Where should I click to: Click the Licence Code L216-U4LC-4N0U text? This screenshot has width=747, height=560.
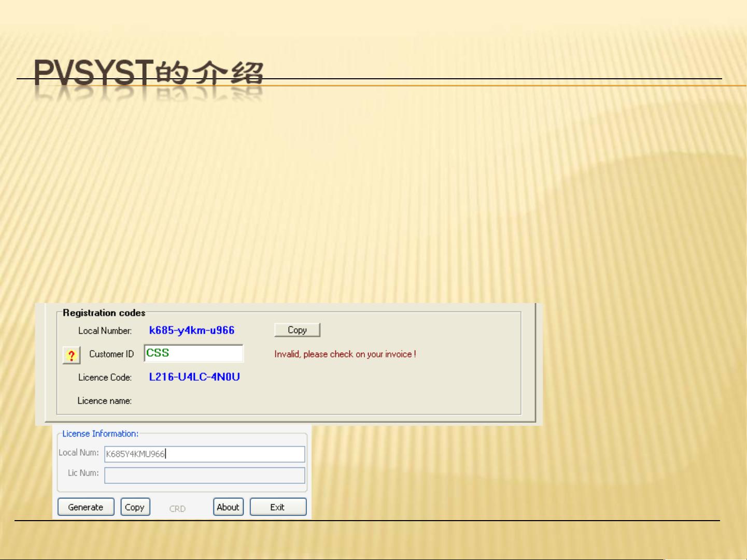pos(194,377)
